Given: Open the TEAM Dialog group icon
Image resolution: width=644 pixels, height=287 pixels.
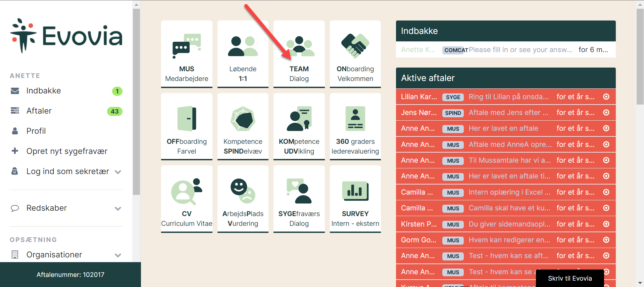Looking at the screenshot, I should pos(299,46).
